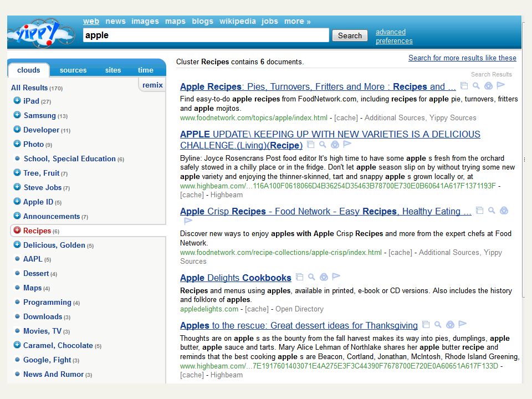Select the Google, Fight cluster
This screenshot has width=532, height=399.
[47, 360]
